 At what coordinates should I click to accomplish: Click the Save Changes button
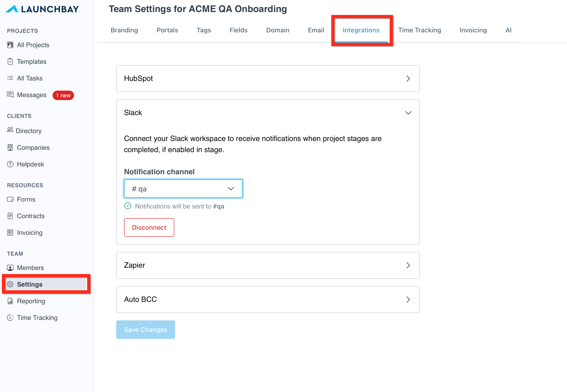(146, 329)
